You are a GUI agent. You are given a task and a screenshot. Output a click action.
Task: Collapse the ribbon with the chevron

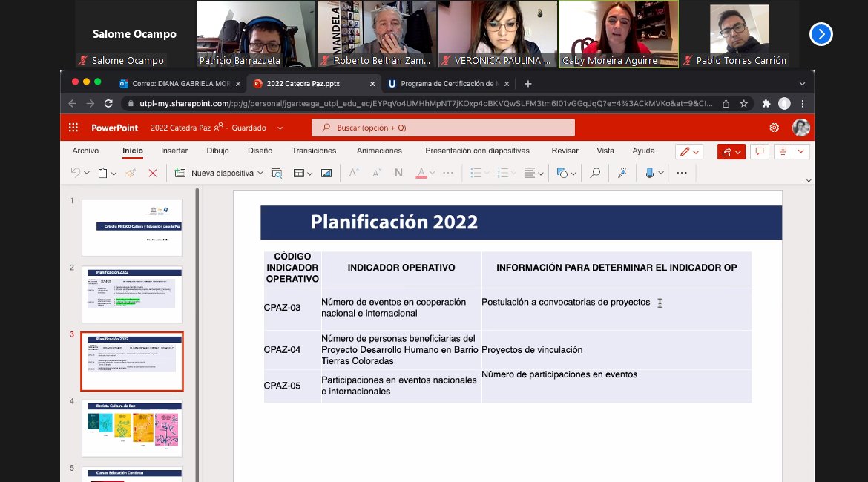pyautogui.click(x=809, y=180)
